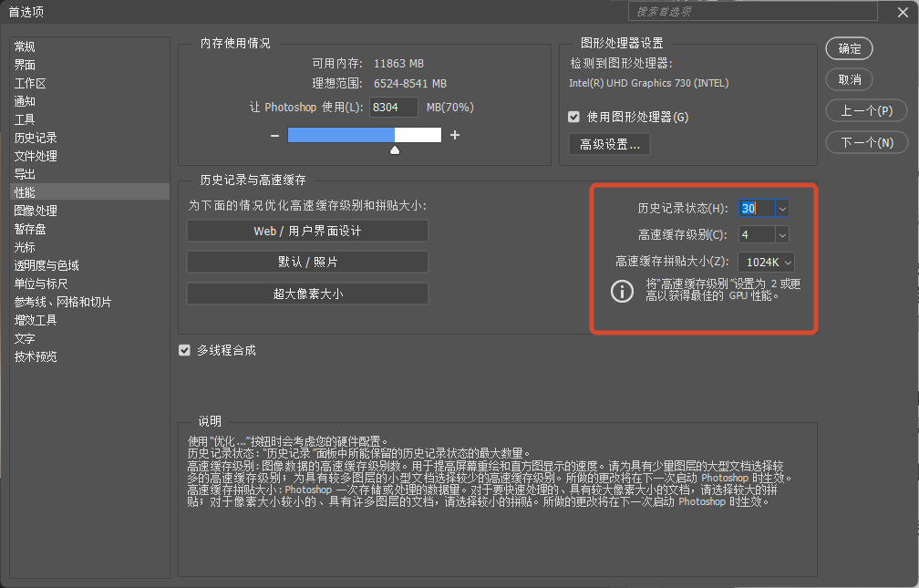This screenshot has height=588, width=919.
Task: Switch to 图像处理 preferences
Action: pyautogui.click(x=89, y=211)
